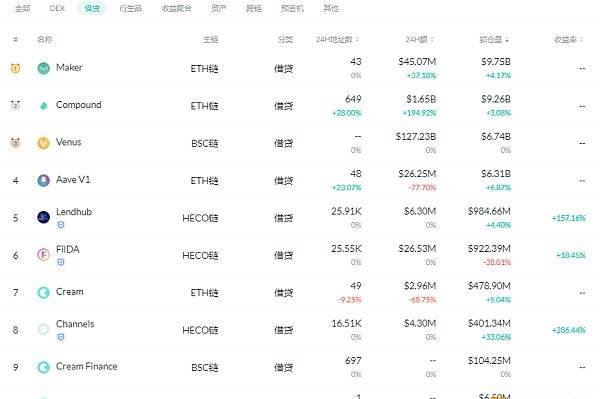
Task: Sort by locked value column header
Action: 494,39
